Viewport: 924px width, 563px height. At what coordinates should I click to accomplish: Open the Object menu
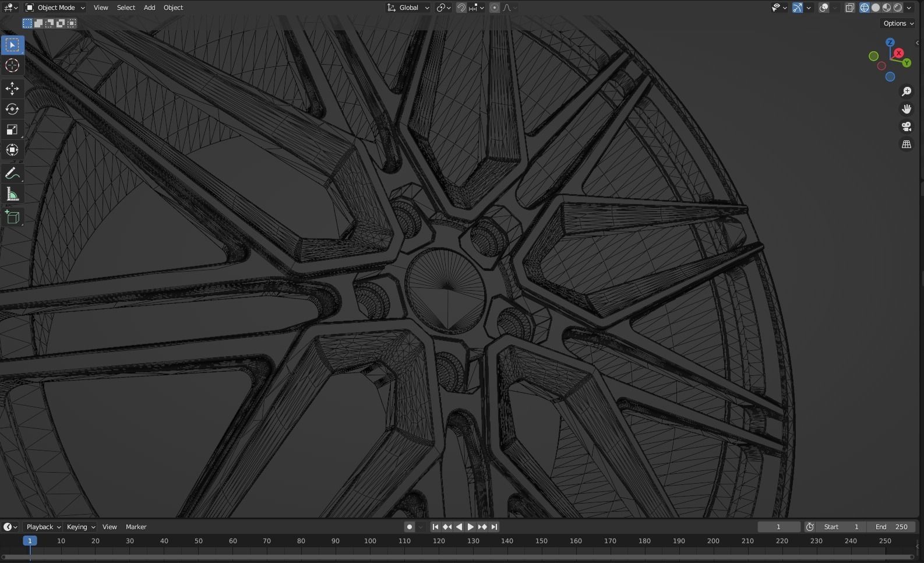pos(173,8)
